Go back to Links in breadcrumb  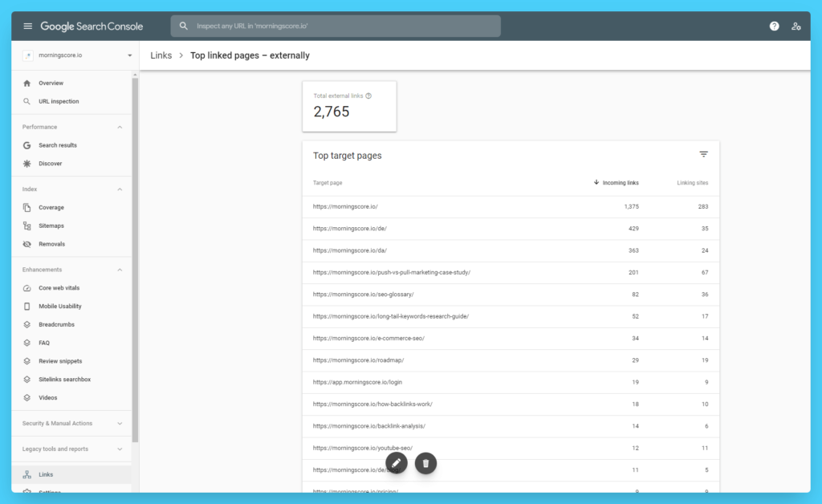tap(161, 55)
